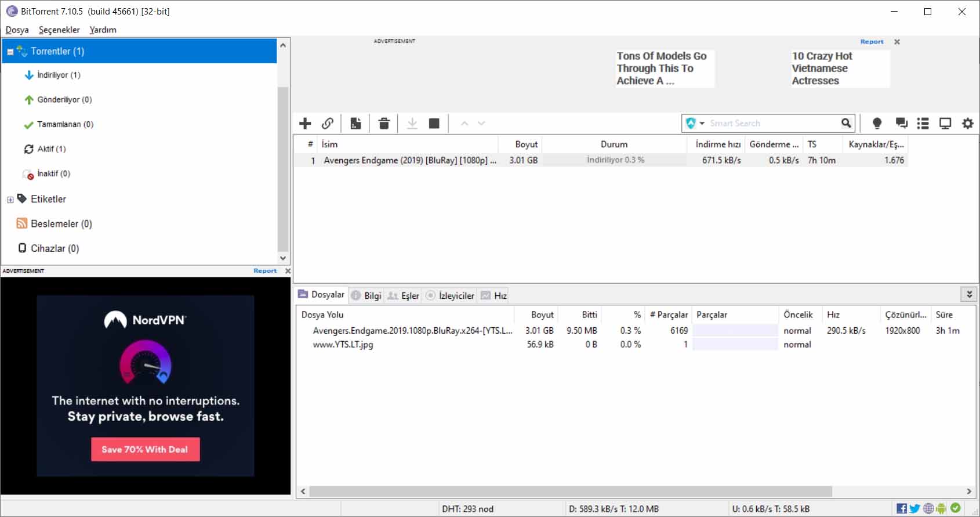
Task: Click the Add Torrent plus icon
Action: pos(305,123)
